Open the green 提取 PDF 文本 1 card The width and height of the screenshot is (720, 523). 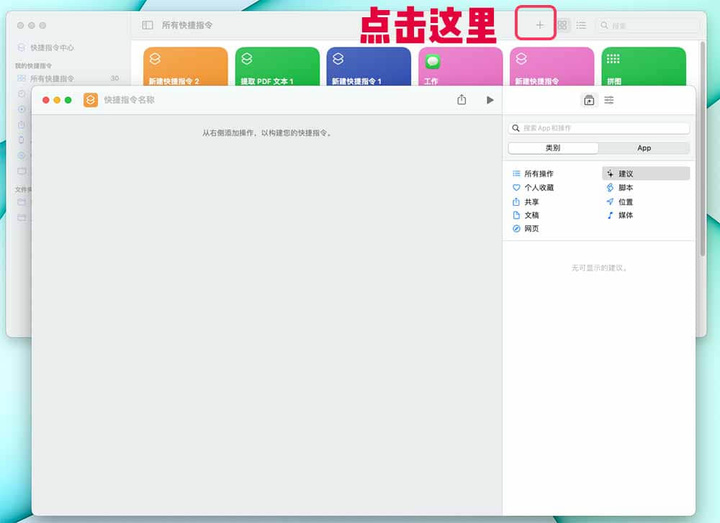277,67
